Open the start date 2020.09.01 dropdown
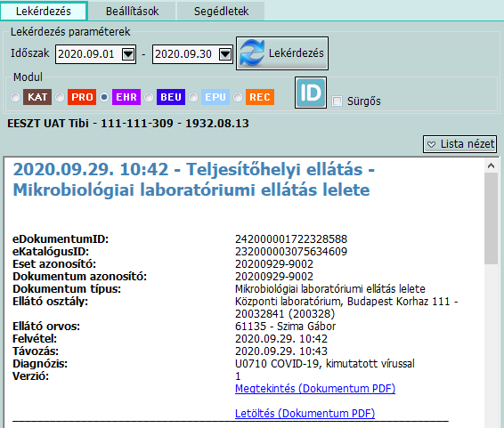The height and width of the screenshot is (428, 504). (x=128, y=54)
